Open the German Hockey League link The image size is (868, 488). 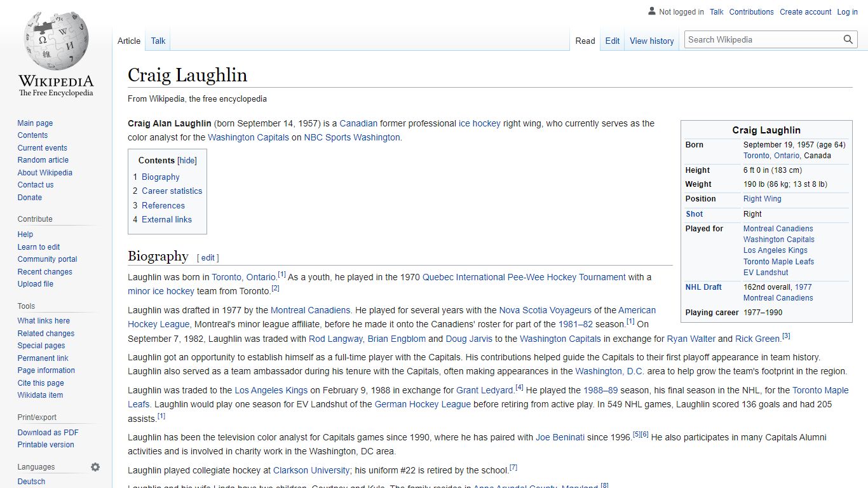pyautogui.click(x=423, y=404)
